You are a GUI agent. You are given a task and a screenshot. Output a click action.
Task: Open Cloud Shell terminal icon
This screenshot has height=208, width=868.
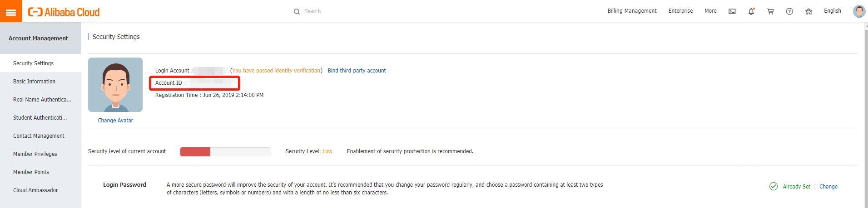tap(732, 11)
